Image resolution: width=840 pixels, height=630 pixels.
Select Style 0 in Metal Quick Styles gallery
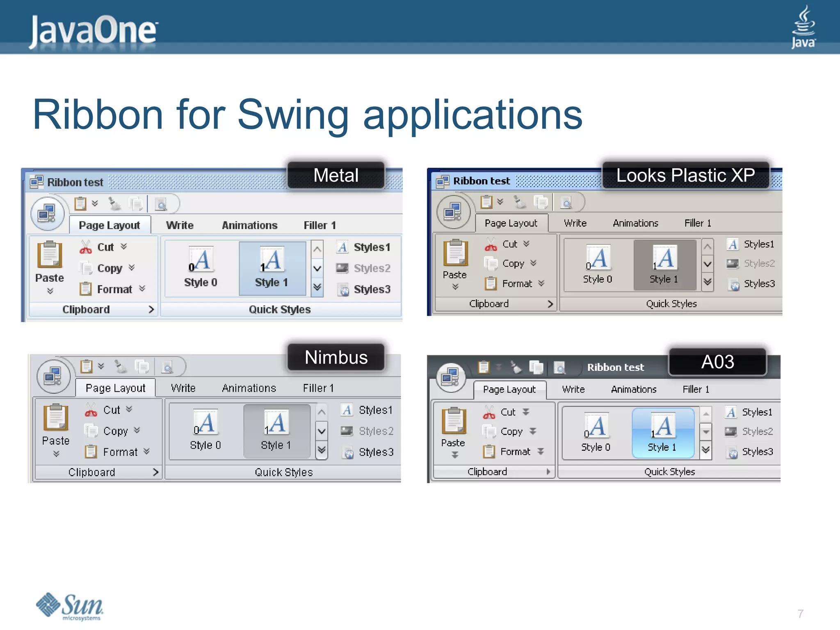201,268
